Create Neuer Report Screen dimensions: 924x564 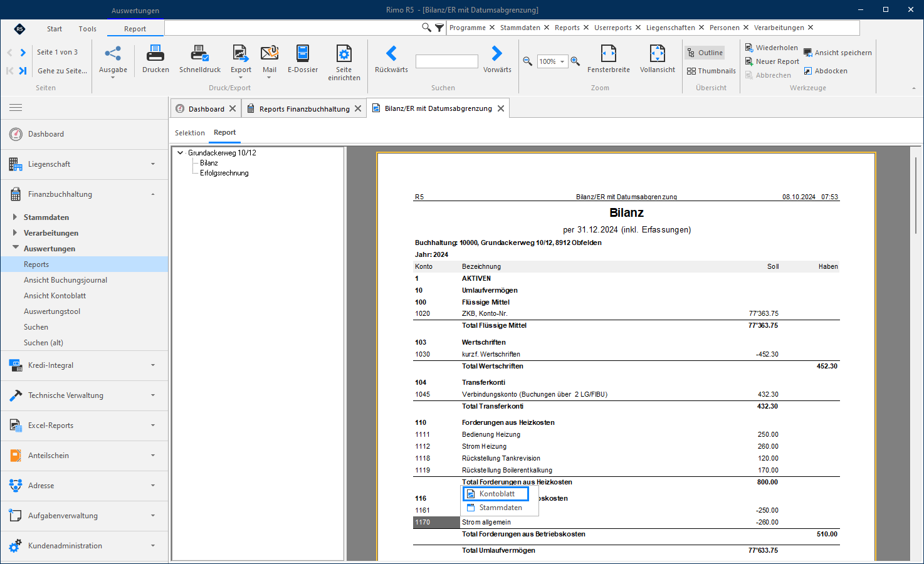(772, 61)
